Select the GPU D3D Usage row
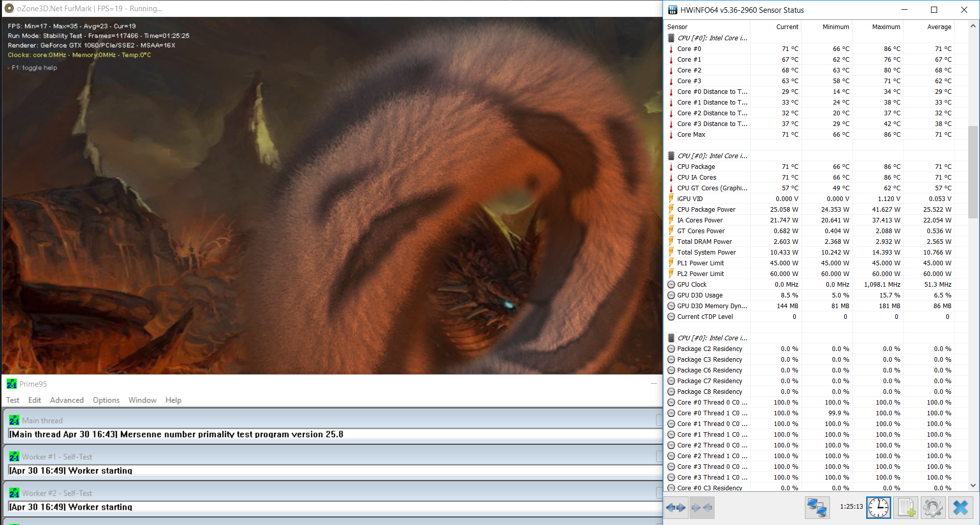The width and height of the screenshot is (980, 525). pyautogui.click(x=810, y=295)
